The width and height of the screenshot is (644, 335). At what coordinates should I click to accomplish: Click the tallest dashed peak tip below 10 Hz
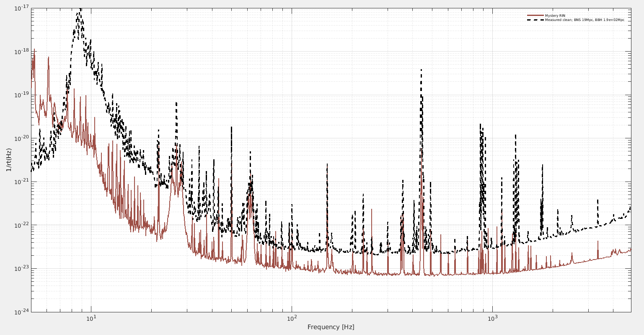(x=80, y=9)
